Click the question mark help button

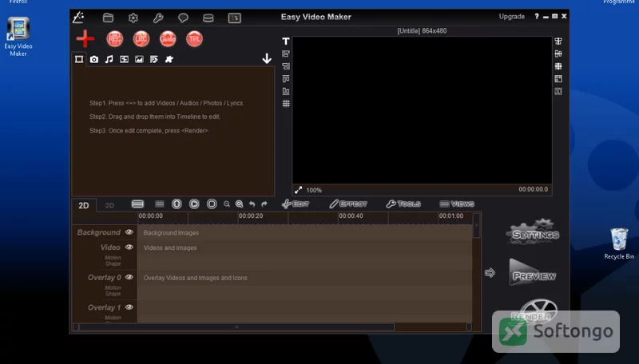[537, 16]
